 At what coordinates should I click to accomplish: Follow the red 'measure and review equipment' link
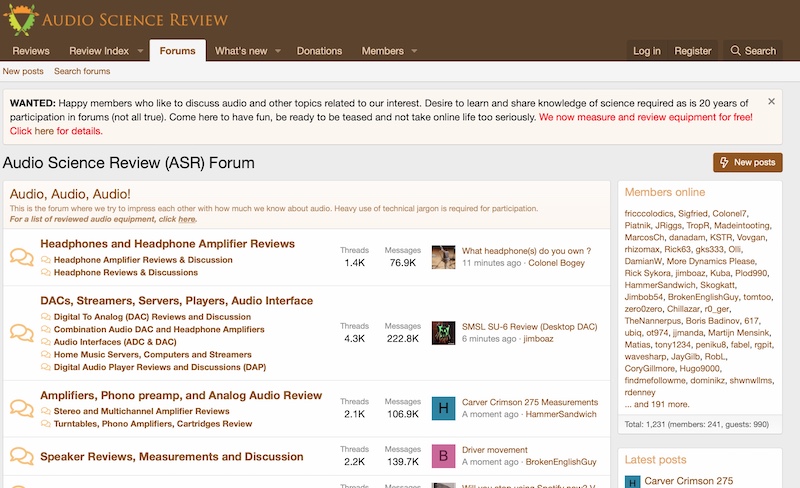pos(645,117)
